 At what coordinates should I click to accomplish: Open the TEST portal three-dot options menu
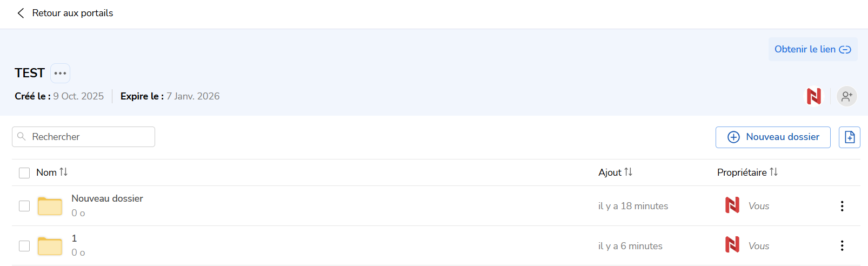click(x=60, y=73)
